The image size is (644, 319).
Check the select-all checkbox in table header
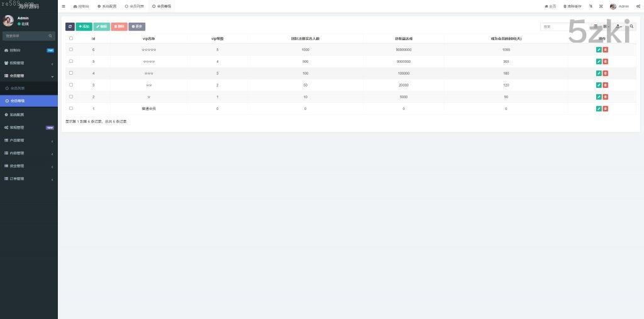point(71,38)
